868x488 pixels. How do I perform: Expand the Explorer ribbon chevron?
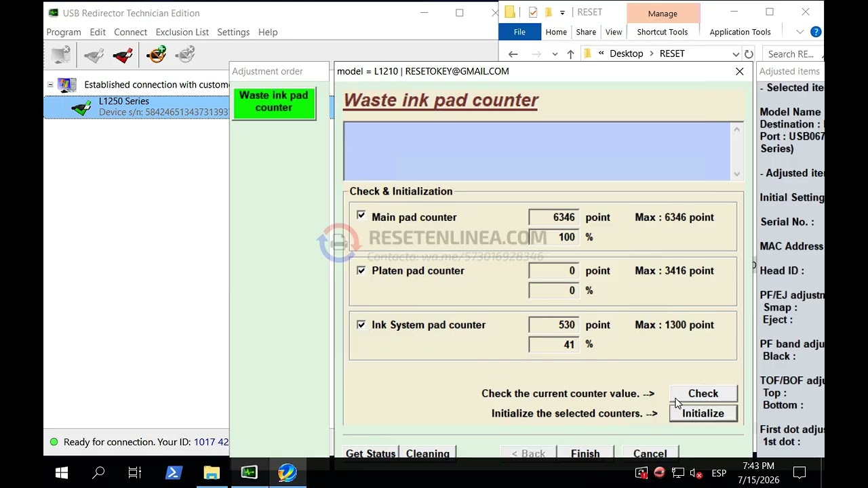[x=800, y=32]
